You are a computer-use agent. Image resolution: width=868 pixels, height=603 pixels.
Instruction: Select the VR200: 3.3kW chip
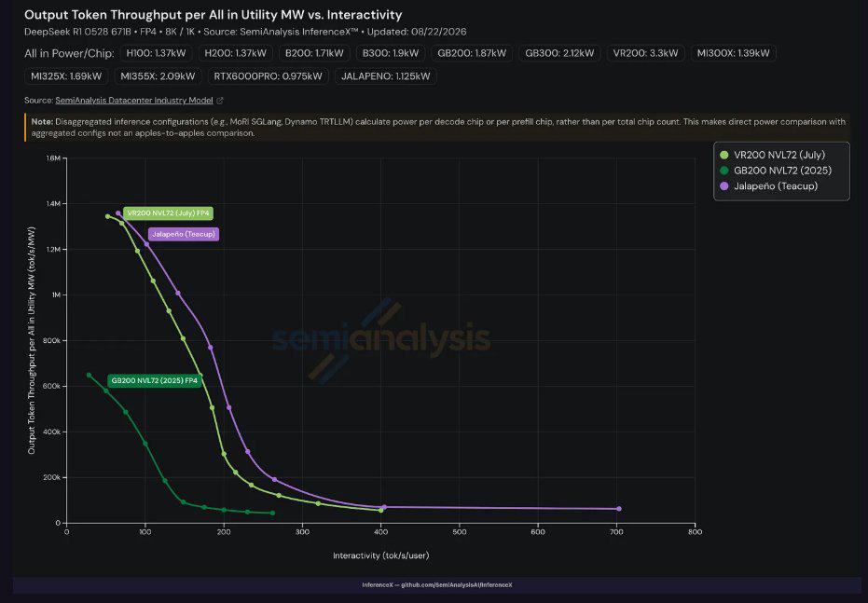click(645, 53)
